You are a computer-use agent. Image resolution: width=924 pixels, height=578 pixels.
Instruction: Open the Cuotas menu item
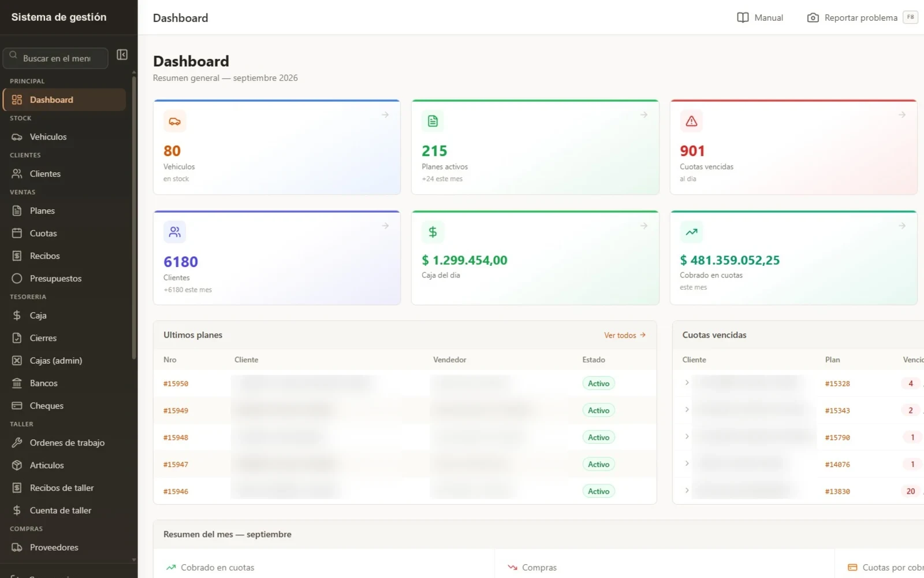64,234
